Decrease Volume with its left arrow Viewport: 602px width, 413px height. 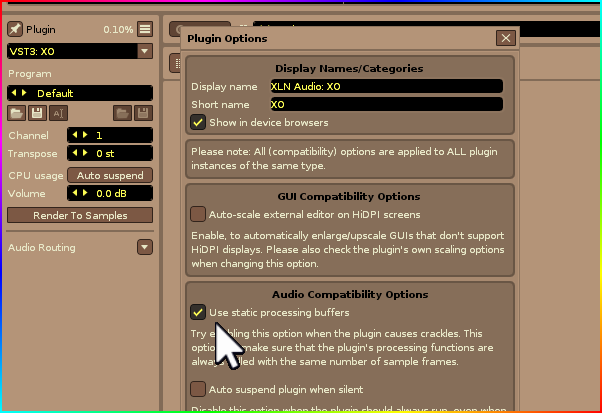[x=74, y=193]
